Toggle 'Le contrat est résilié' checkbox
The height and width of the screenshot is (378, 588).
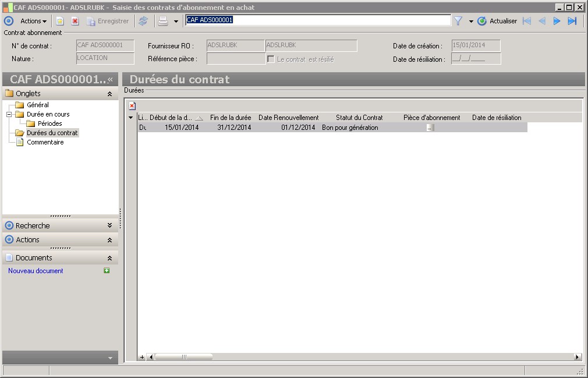click(271, 59)
